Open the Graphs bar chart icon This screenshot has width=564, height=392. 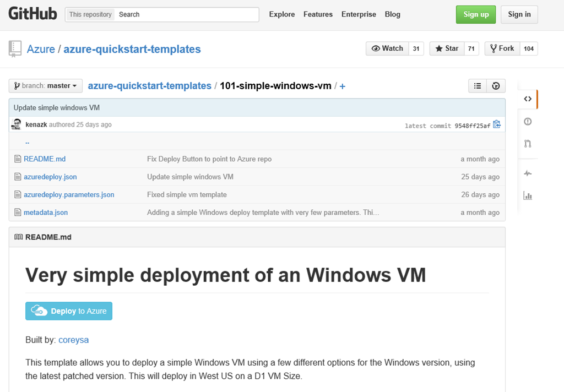528,195
